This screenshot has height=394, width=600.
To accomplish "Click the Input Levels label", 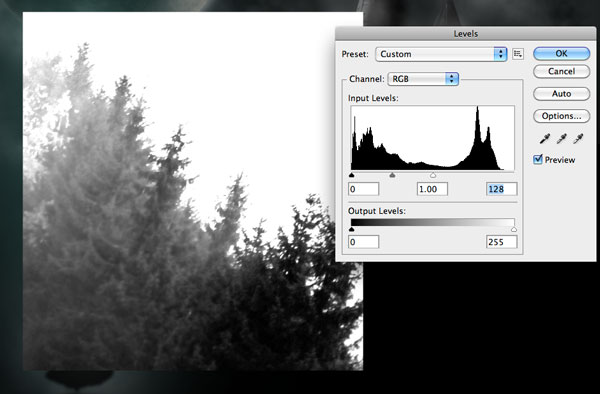I will (x=373, y=98).
